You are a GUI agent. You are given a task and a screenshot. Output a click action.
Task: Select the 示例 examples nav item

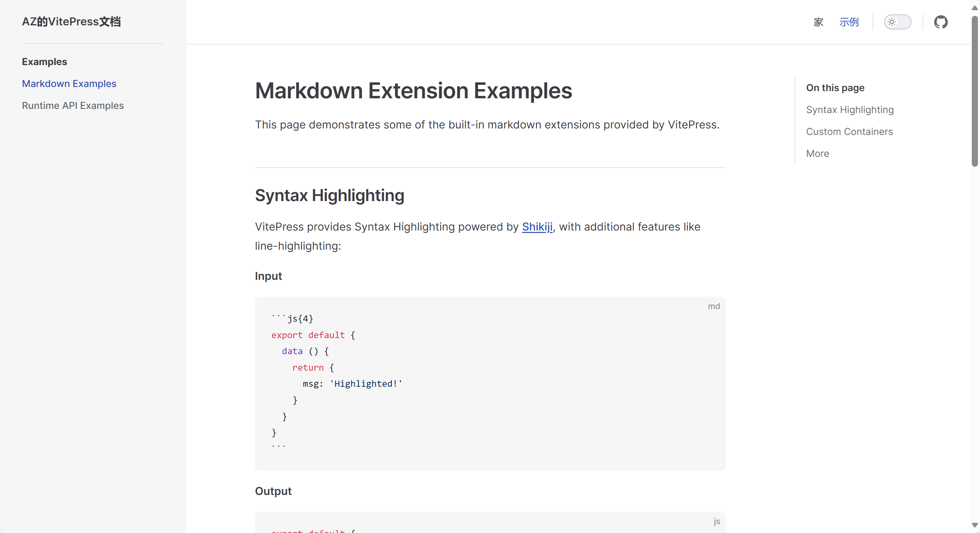coord(849,22)
